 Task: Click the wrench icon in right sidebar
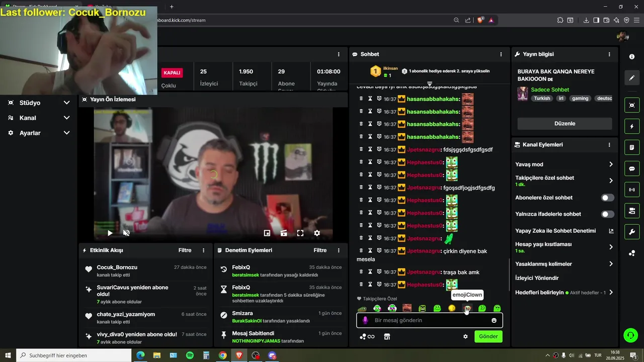click(x=632, y=232)
